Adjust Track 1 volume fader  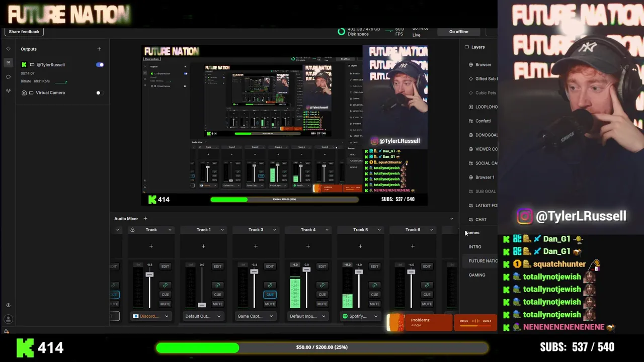point(202,305)
